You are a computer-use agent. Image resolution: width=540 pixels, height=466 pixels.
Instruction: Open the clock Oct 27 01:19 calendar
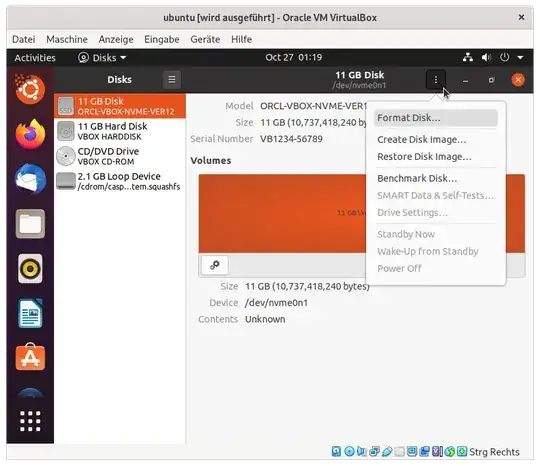pyautogui.click(x=293, y=57)
